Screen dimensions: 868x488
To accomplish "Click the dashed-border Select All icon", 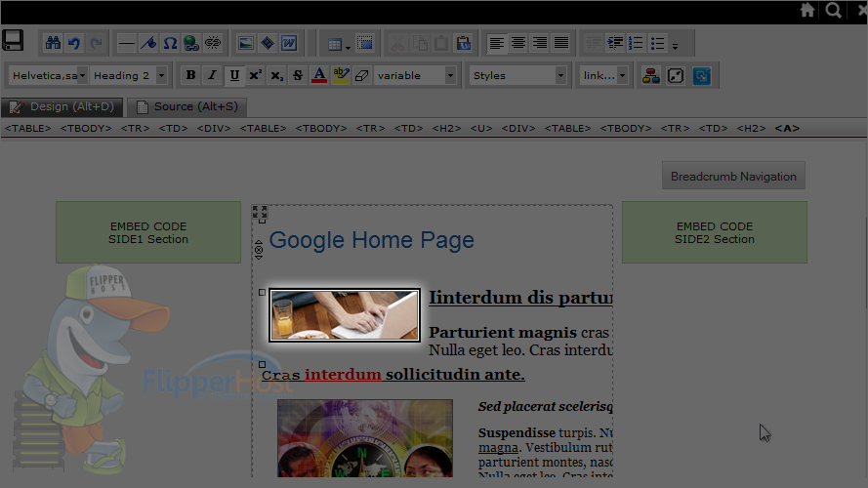I will (365, 43).
